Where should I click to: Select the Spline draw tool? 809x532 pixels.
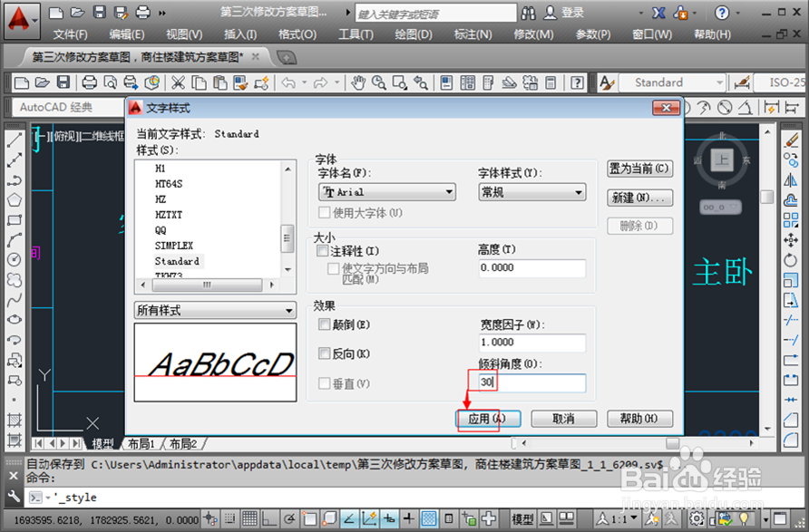(x=15, y=299)
